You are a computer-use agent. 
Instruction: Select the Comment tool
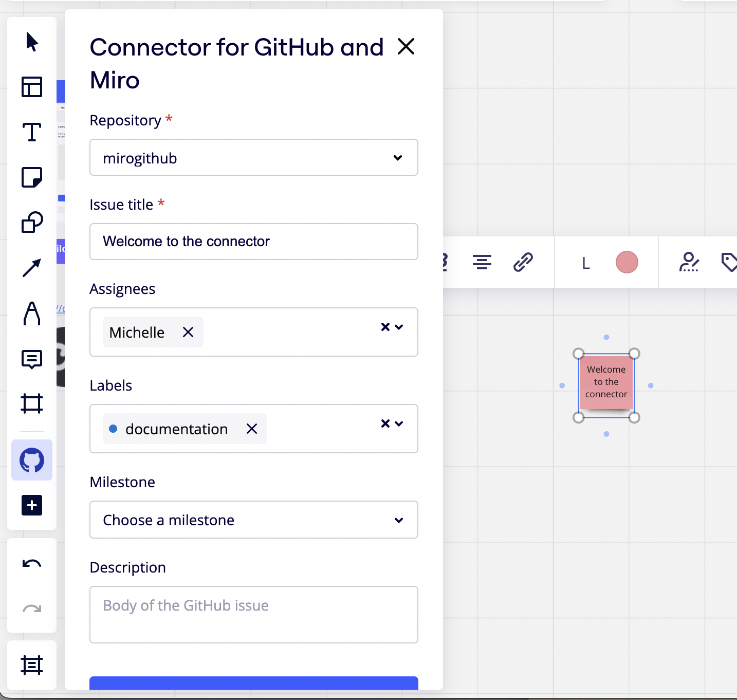pyautogui.click(x=32, y=359)
